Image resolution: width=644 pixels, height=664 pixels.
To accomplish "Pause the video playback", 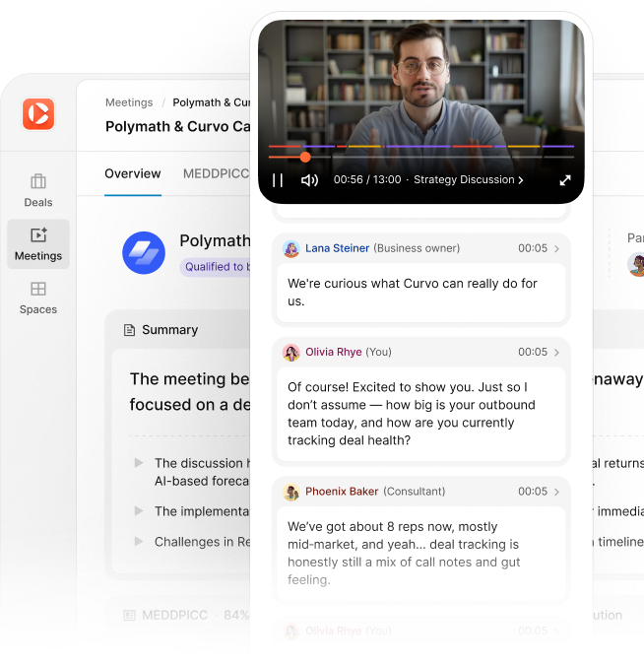I will 278,180.
